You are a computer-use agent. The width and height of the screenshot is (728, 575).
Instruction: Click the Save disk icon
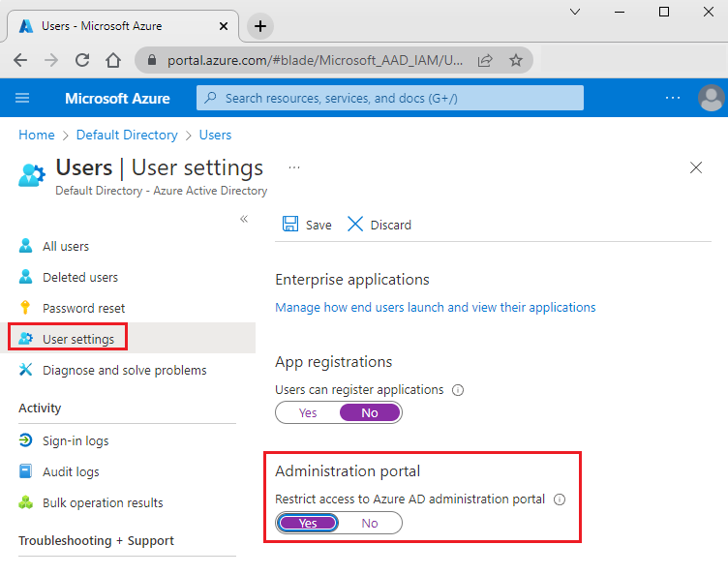coord(290,225)
